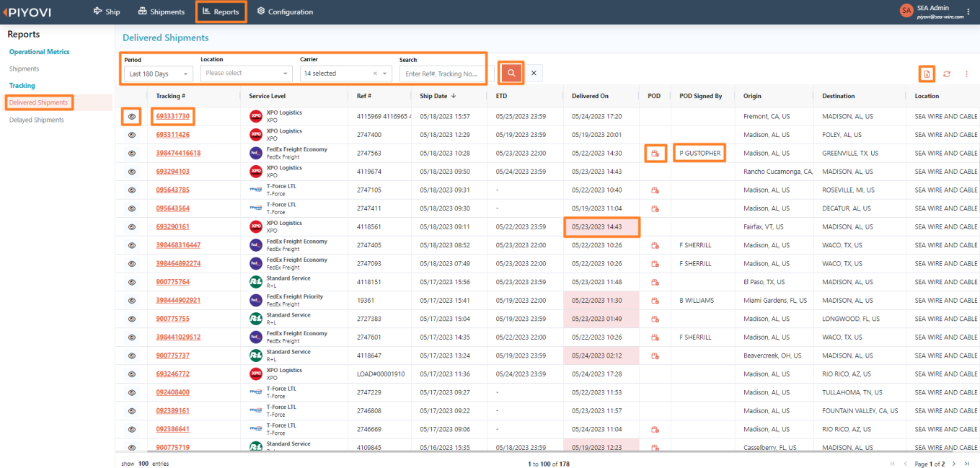
Task: Open tracking link 693246772
Action: 173,374
